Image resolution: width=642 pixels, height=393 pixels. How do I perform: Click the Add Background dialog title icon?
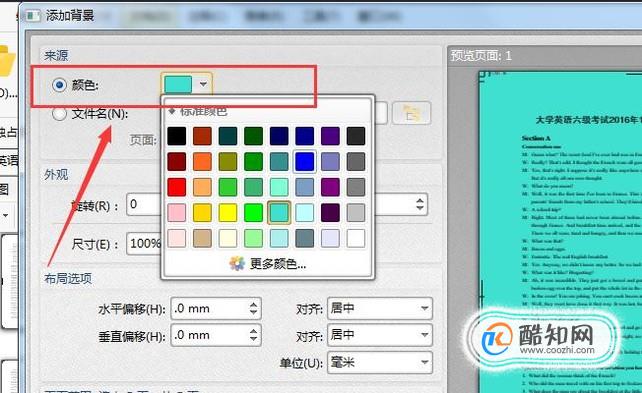(x=33, y=16)
